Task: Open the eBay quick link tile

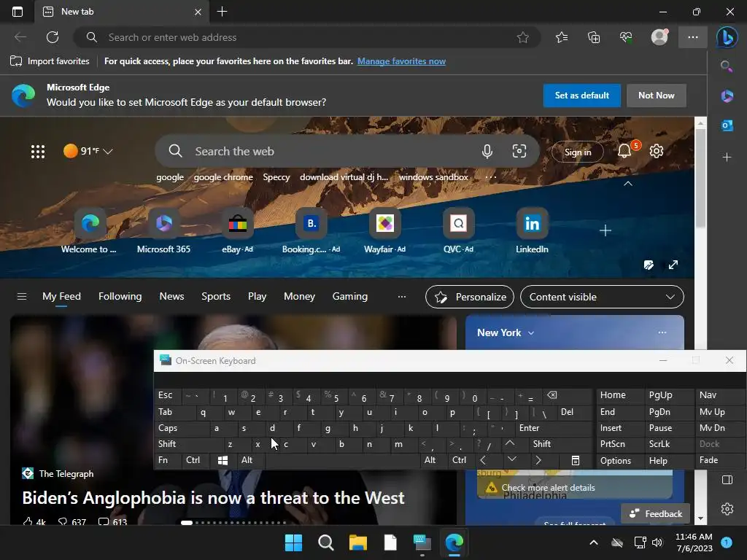Action: point(237,231)
